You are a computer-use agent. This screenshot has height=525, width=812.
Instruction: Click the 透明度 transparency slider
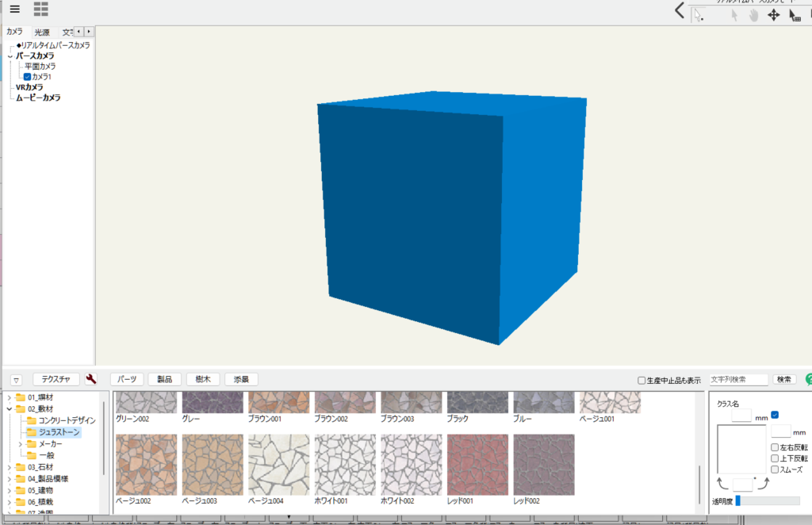768,500
